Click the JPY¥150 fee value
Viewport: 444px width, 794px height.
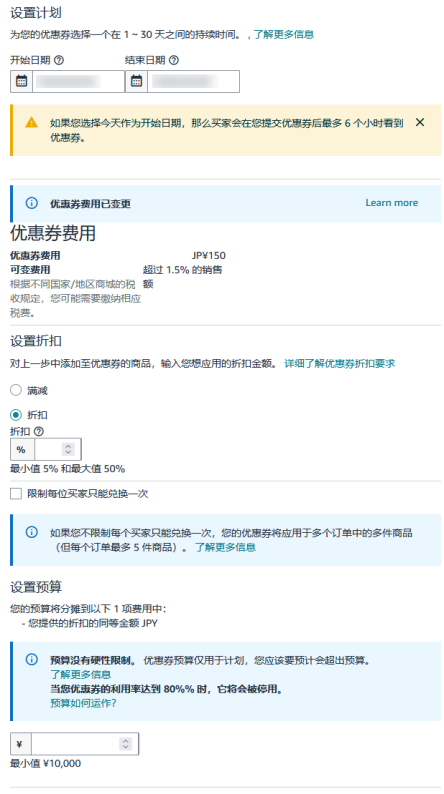point(209,255)
